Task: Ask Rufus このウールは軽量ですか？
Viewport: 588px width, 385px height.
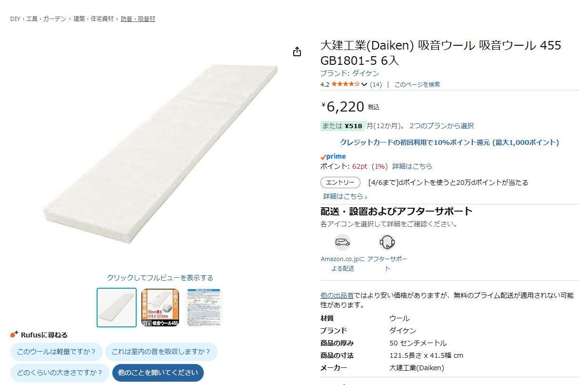Action: (56, 352)
